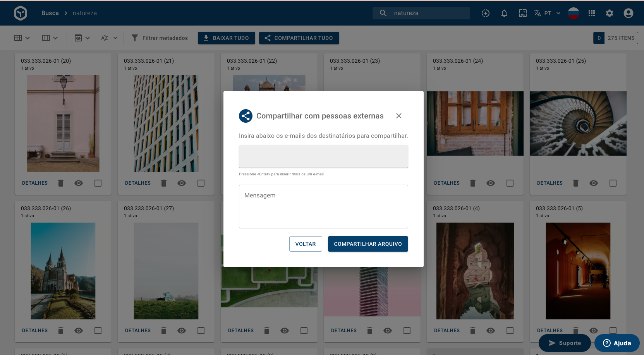
Task: Click VOLTAR in share dialog
Action: (306, 244)
